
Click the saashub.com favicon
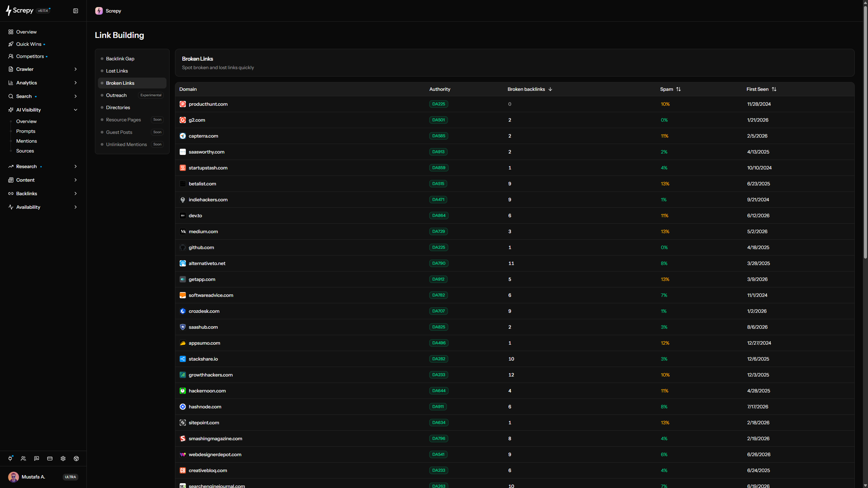point(183,327)
